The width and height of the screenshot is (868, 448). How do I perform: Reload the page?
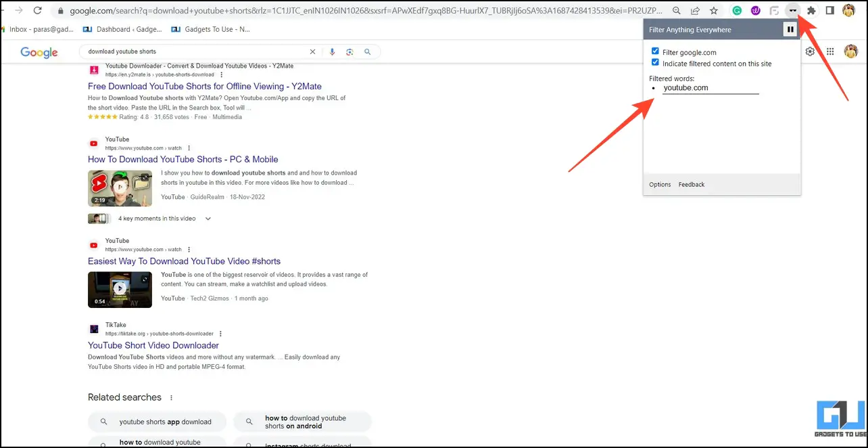tap(37, 11)
